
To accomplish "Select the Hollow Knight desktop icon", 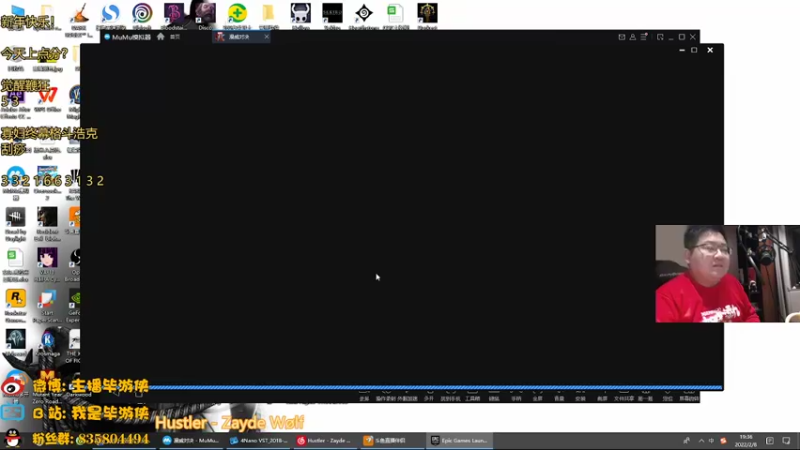I will (x=301, y=16).
